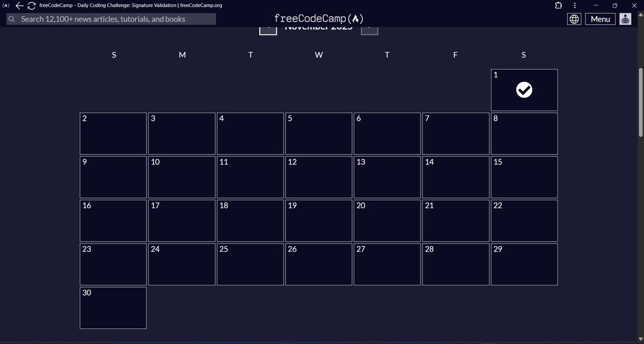Click the user avatar icon

[x=625, y=19]
